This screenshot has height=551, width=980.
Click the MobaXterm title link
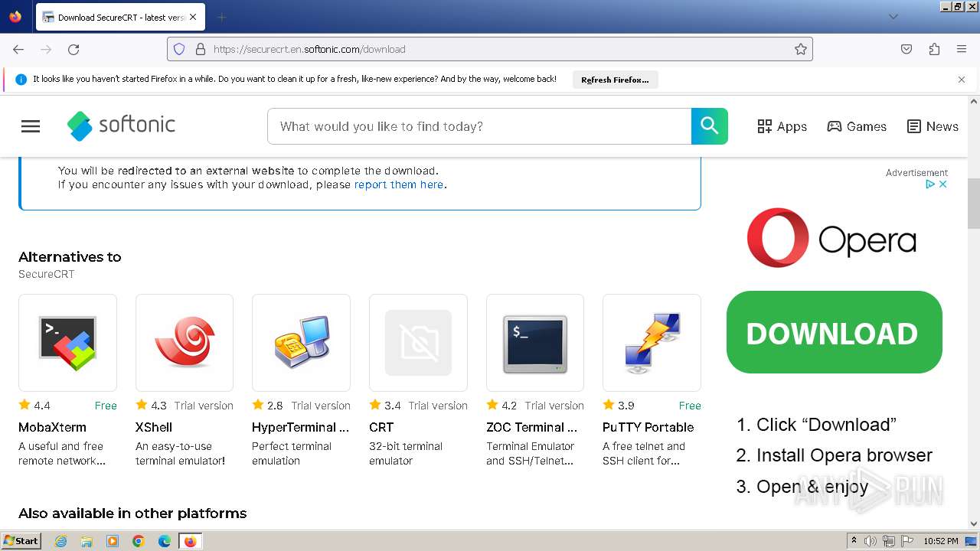[52, 427]
